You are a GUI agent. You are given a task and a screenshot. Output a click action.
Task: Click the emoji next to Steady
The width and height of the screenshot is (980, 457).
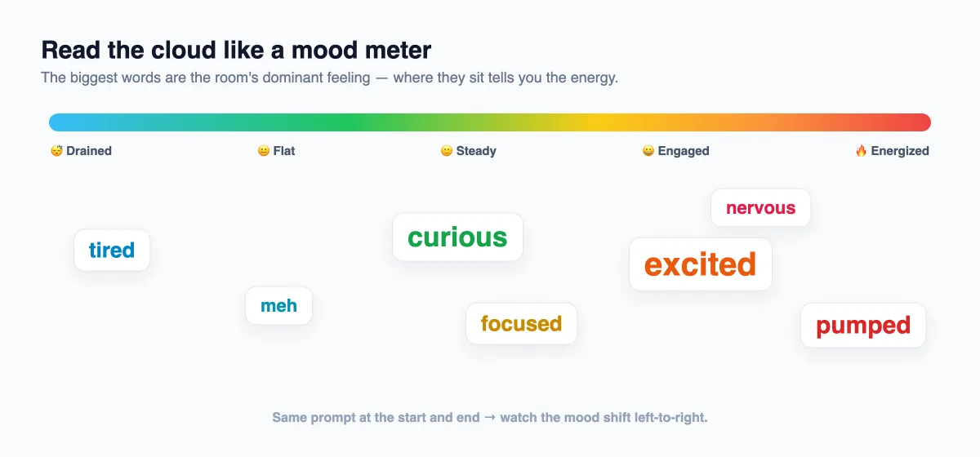pos(447,151)
